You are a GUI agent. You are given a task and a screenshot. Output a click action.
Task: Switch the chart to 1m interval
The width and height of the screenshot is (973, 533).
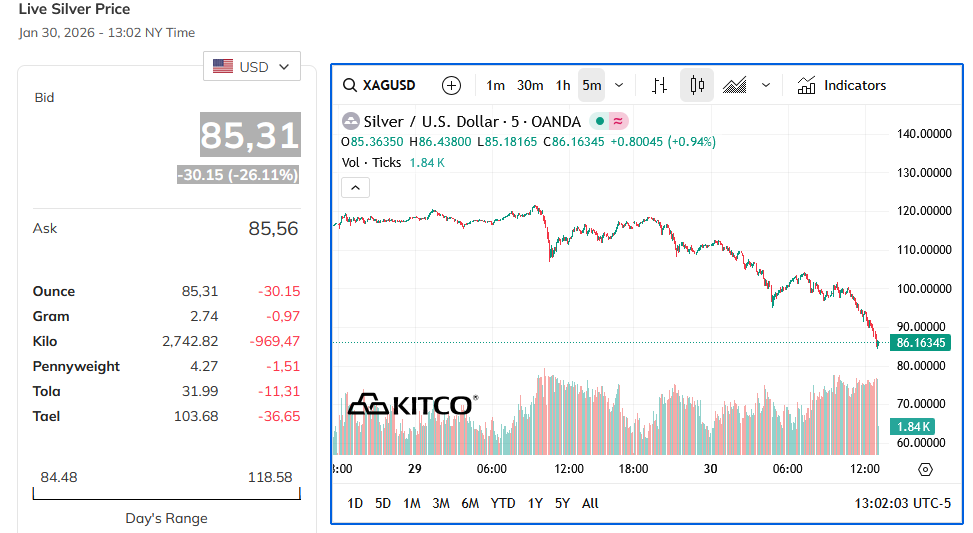[x=496, y=86]
